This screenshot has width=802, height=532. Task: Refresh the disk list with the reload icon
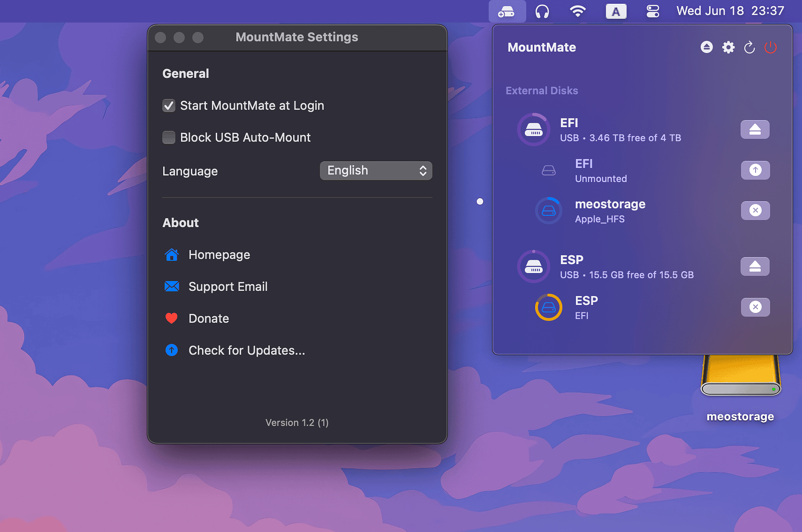click(x=749, y=47)
